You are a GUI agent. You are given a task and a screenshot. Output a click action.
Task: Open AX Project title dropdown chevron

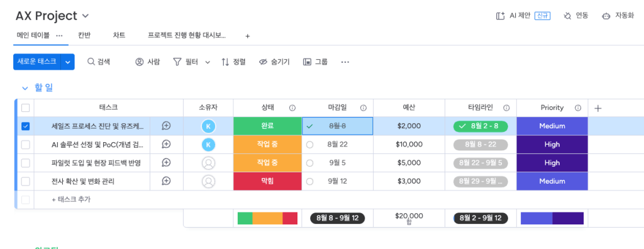point(86,16)
